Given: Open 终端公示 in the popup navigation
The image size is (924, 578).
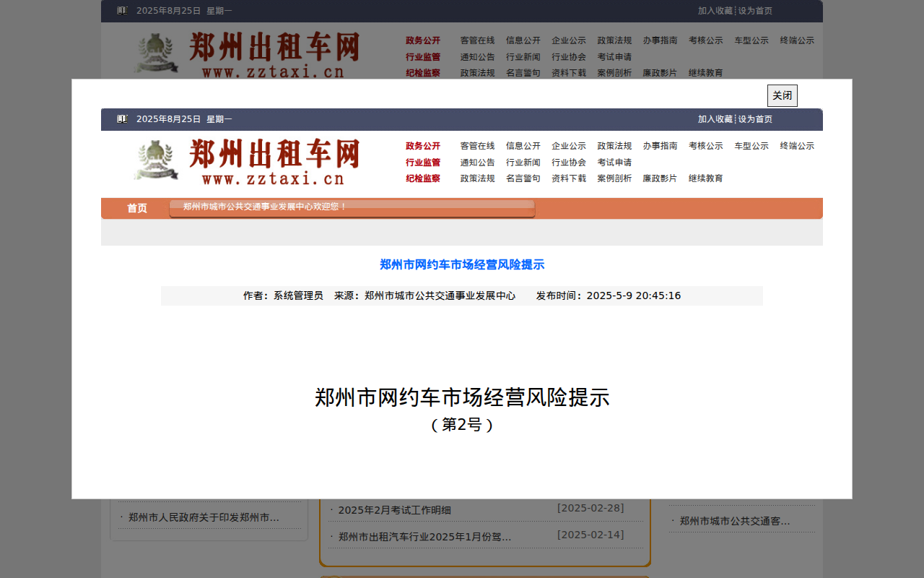Looking at the screenshot, I should [797, 146].
